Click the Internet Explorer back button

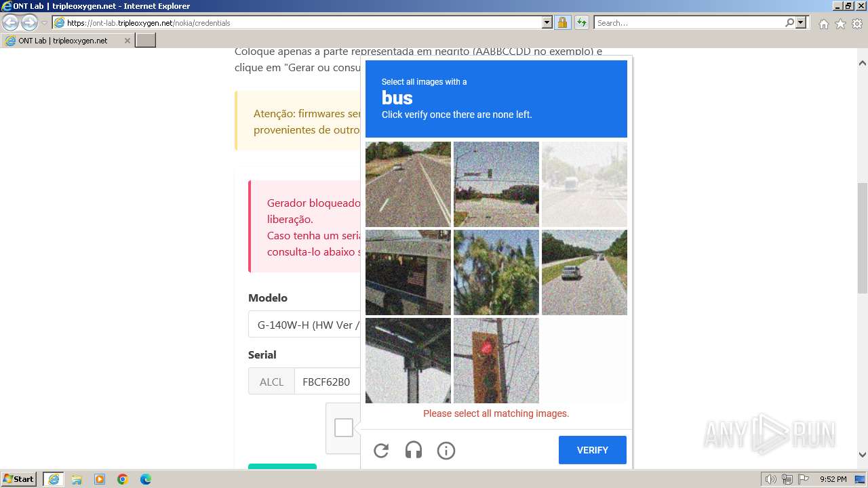coord(11,22)
